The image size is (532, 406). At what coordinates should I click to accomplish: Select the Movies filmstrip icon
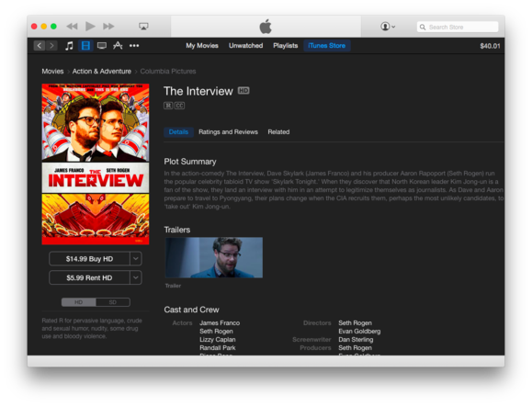[85, 45]
